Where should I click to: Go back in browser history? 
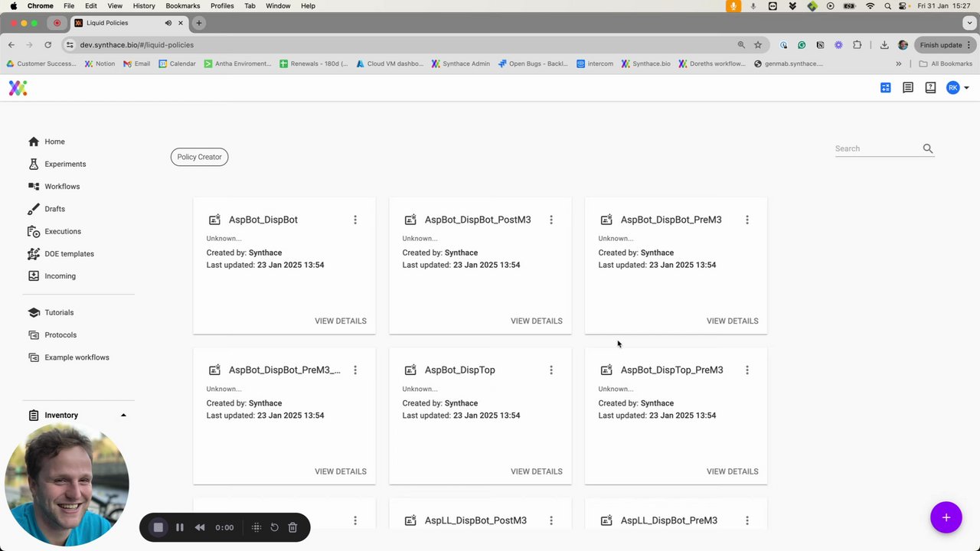coord(11,44)
